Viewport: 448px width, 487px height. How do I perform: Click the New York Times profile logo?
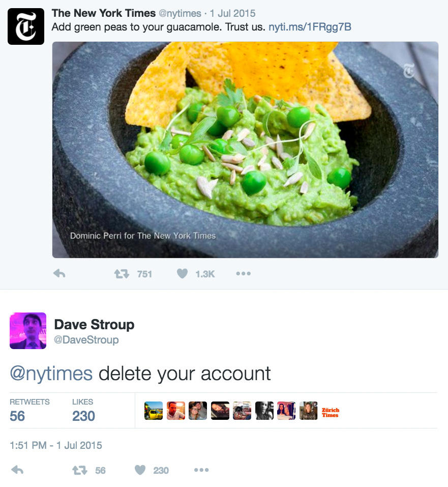tap(26, 26)
